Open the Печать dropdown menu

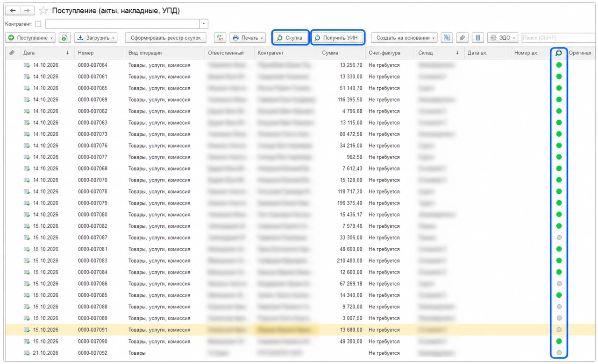(x=248, y=38)
